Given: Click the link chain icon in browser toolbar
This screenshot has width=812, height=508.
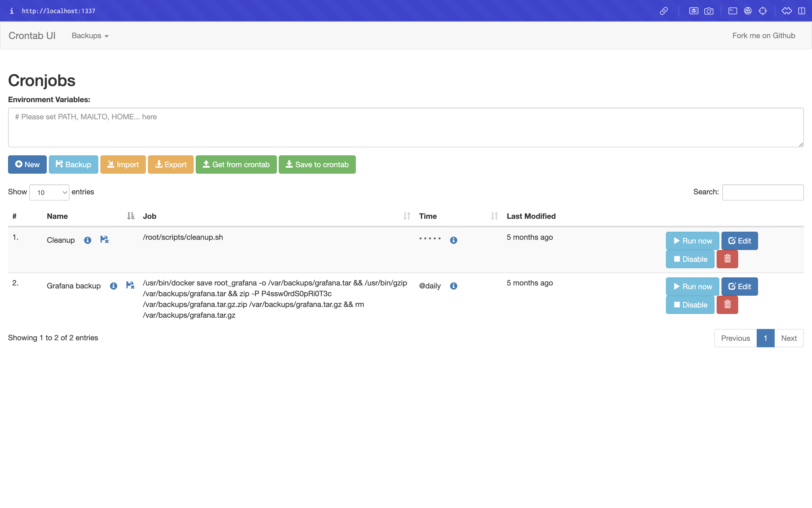Looking at the screenshot, I should tap(664, 11).
